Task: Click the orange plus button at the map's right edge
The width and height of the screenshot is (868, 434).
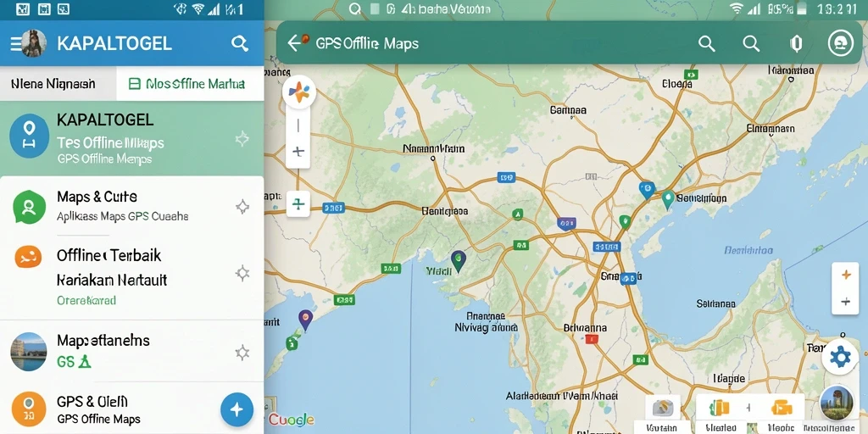Action: pos(845,275)
